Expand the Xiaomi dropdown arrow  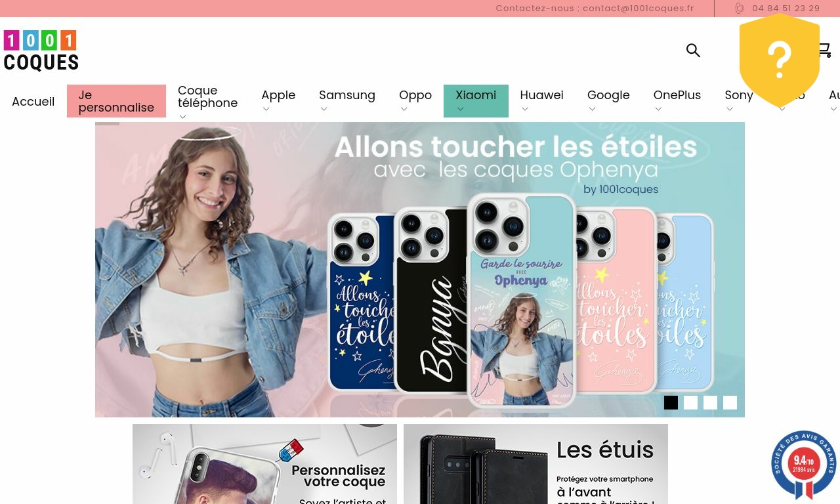(460, 109)
